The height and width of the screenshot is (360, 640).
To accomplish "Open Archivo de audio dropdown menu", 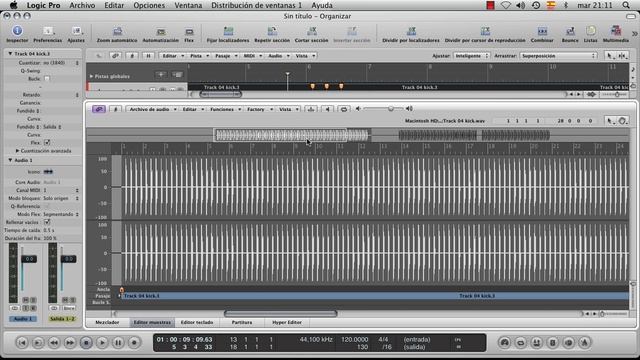I will pos(151,109).
